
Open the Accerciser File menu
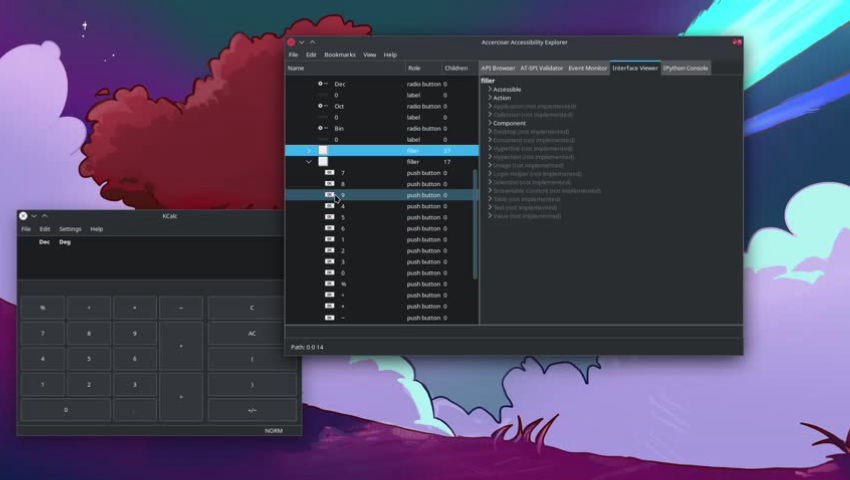point(293,55)
